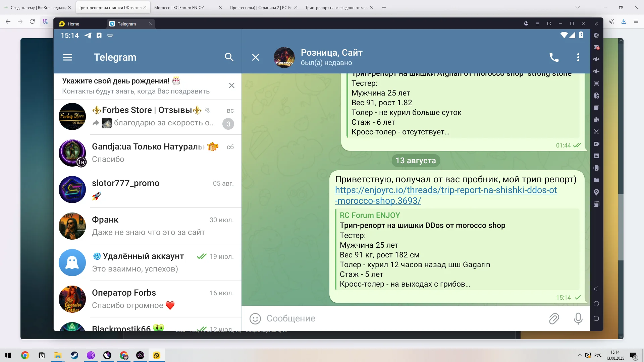Viewport: 644px width, 362px height.
Task: Start a voice call with Розница, Сайт
Action: [x=554, y=57]
